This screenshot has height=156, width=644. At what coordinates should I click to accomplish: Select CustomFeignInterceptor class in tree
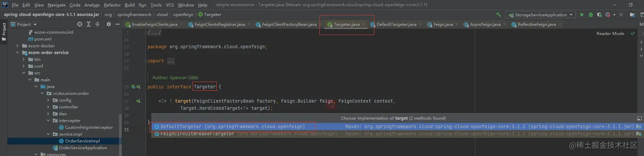[89, 127]
